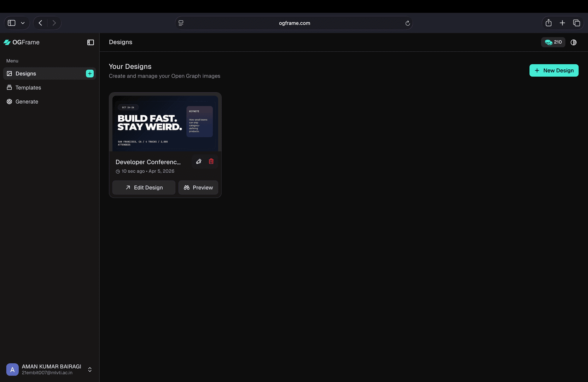The width and height of the screenshot is (588, 382).
Task: Open the Generate menu item
Action: click(50, 102)
